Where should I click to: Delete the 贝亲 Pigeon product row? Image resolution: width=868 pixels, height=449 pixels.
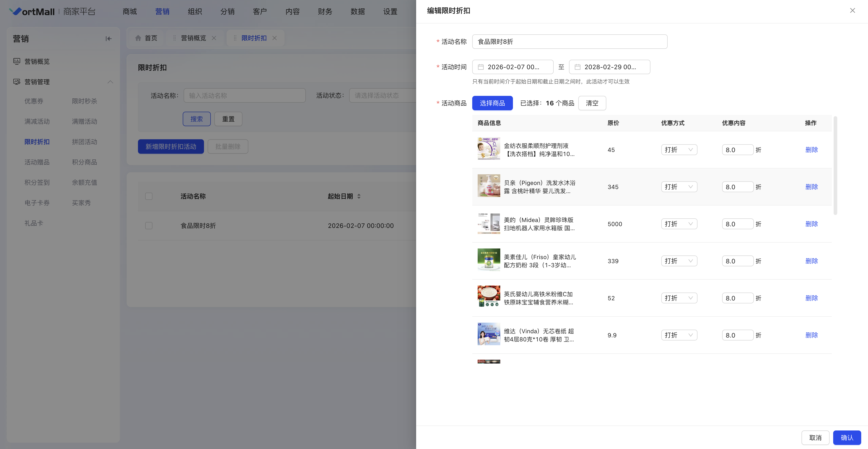[x=811, y=187]
